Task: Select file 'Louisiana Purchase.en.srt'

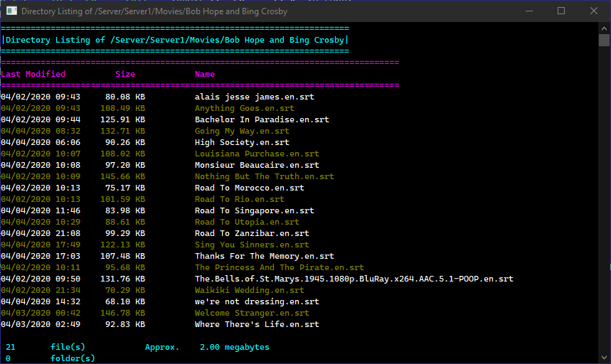Action: pyautogui.click(x=257, y=154)
